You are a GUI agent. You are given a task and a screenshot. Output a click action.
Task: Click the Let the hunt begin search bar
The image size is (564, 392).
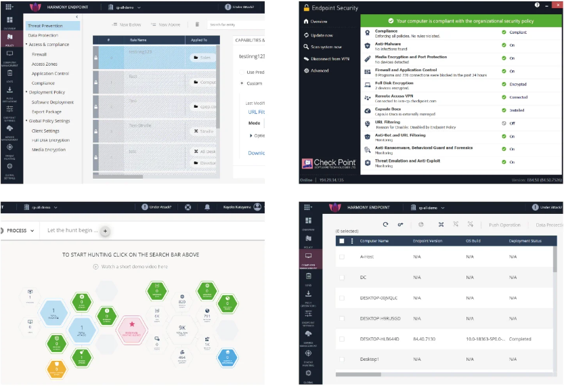point(72,230)
